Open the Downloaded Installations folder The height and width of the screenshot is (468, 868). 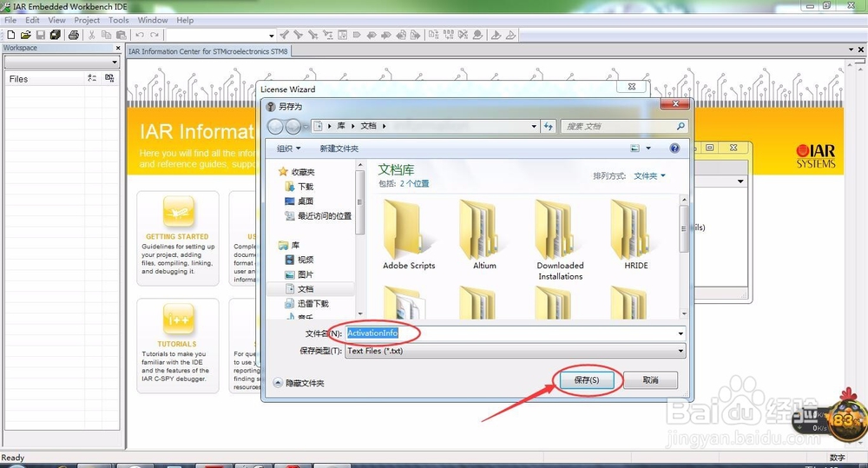tap(560, 241)
